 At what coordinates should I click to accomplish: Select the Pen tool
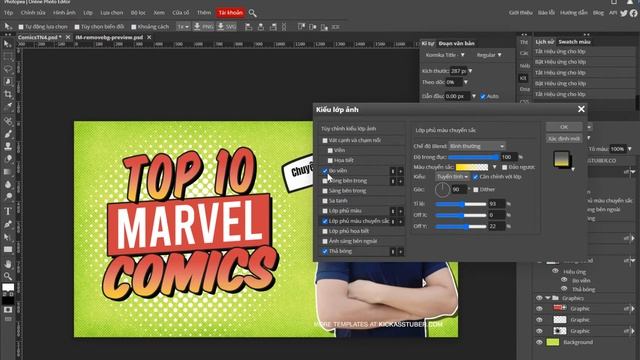pyautogui.click(x=8, y=224)
